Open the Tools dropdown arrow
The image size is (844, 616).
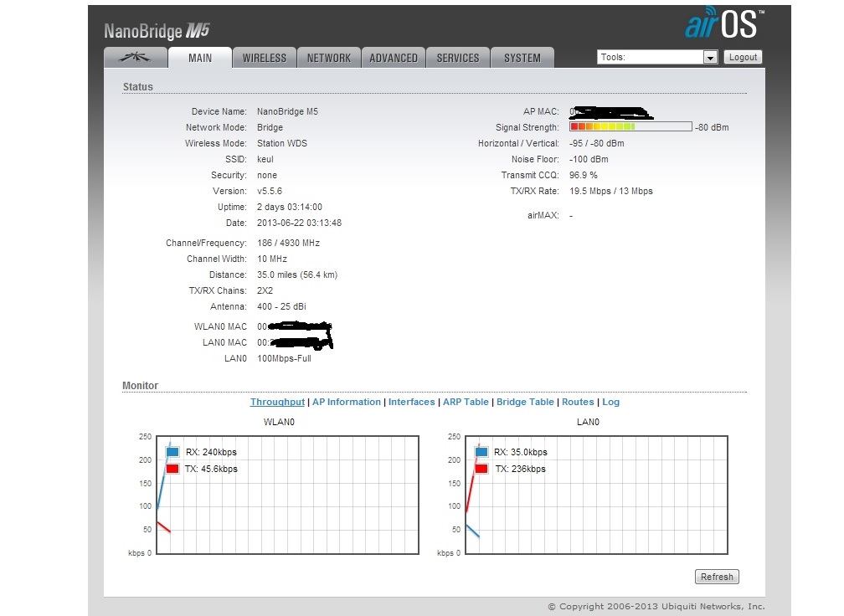(x=711, y=57)
